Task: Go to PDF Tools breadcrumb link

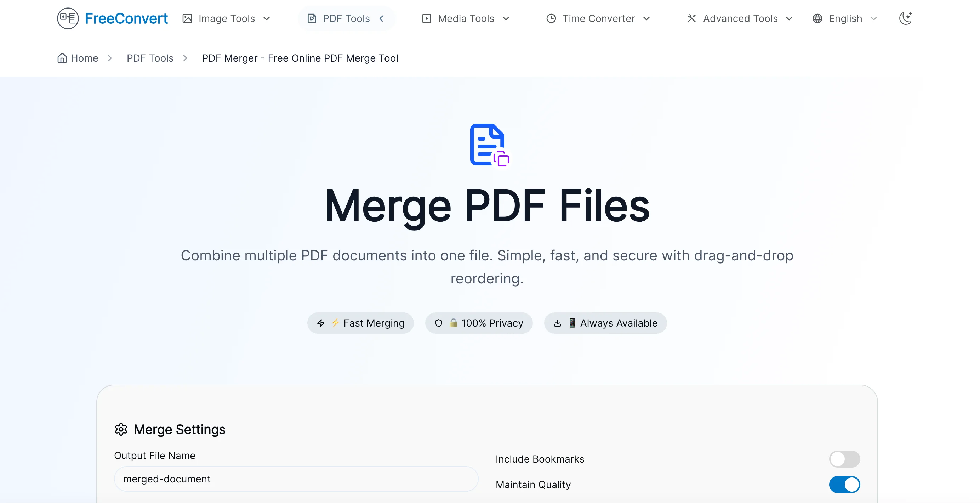Action: click(x=150, y=57)
